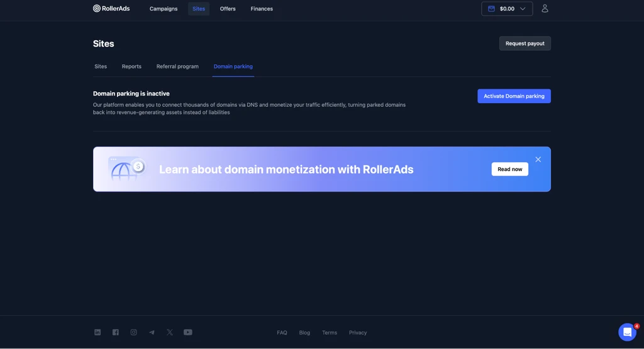Screen dimensions: 644x349
Task: Open the YouTube footer icon
Action: (x=187, y=332)
